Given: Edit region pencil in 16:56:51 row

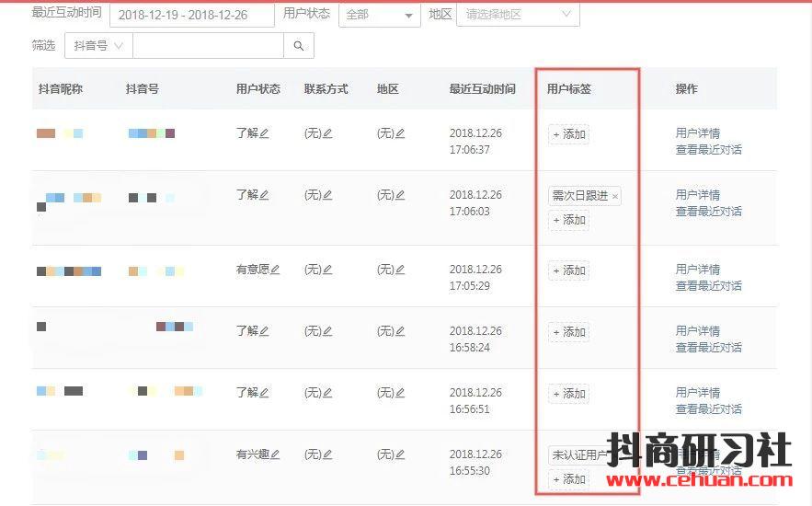Looking at the screenshot, I should pyautogui.click(x=400, y=393).
